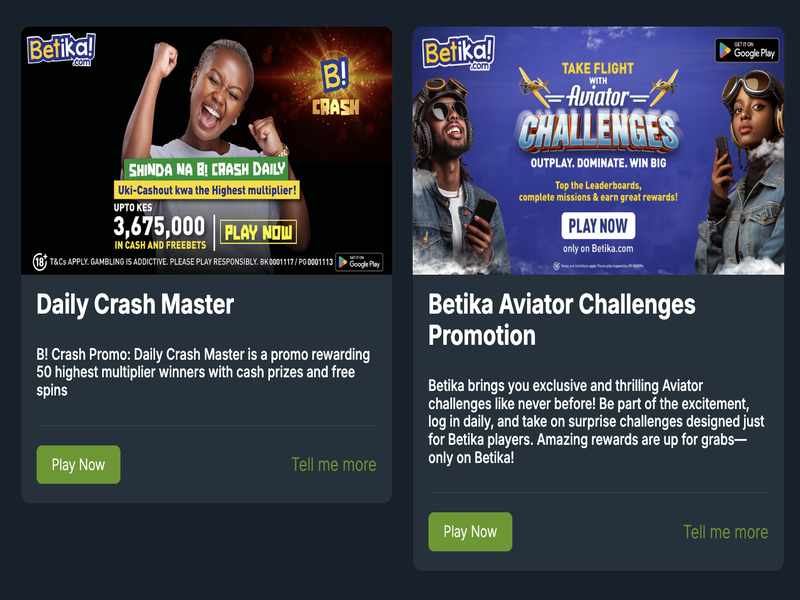This screenshot has height=600, width=800.
Task: Click the Shinda Na B! Crash Daily label
Action: [x=207, y=169]
